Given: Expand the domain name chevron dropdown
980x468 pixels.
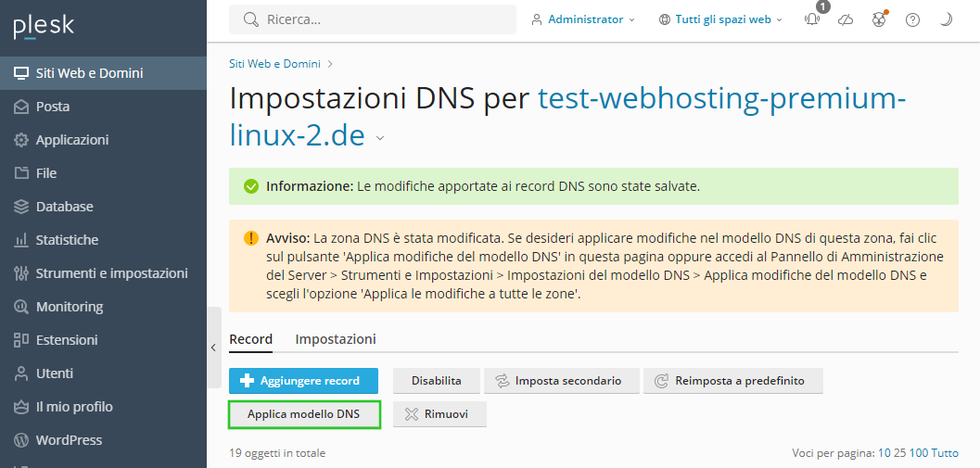Looking at the screenshot, I should coord(380,138).
